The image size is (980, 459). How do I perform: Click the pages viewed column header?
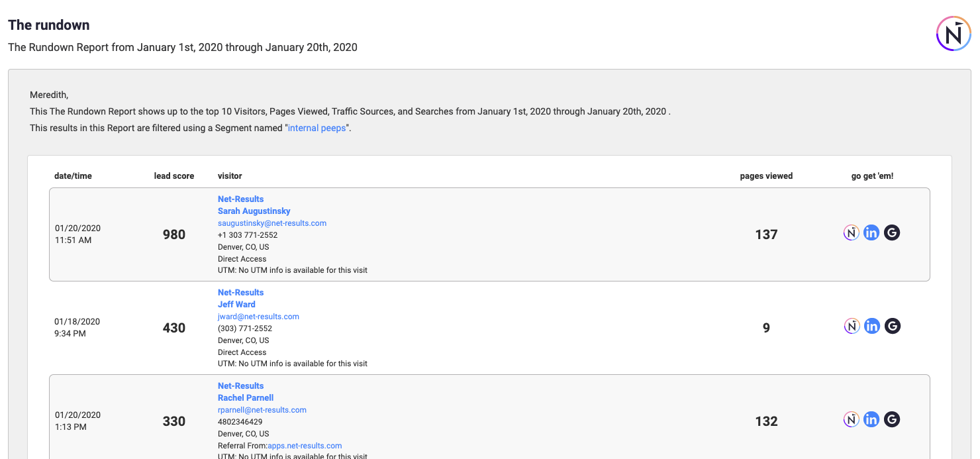tap(766, 176)
